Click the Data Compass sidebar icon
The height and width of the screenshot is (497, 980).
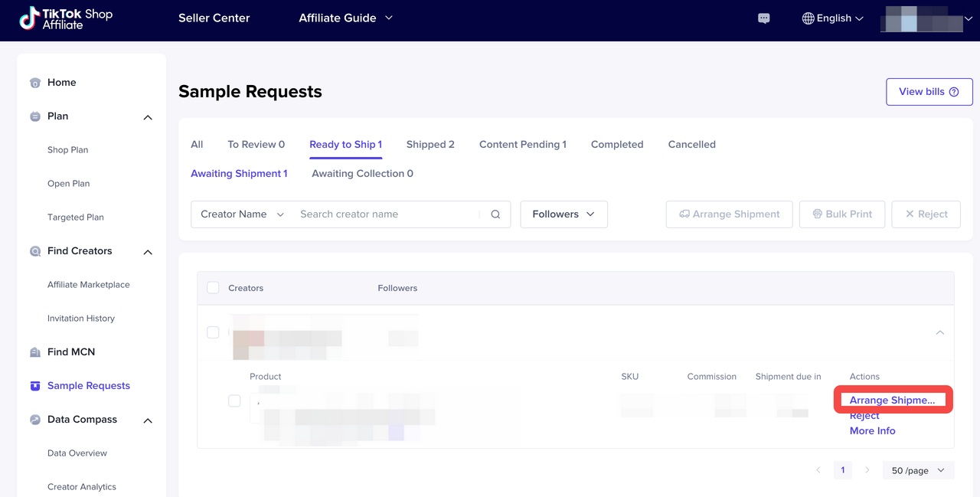tap(35, 420)
